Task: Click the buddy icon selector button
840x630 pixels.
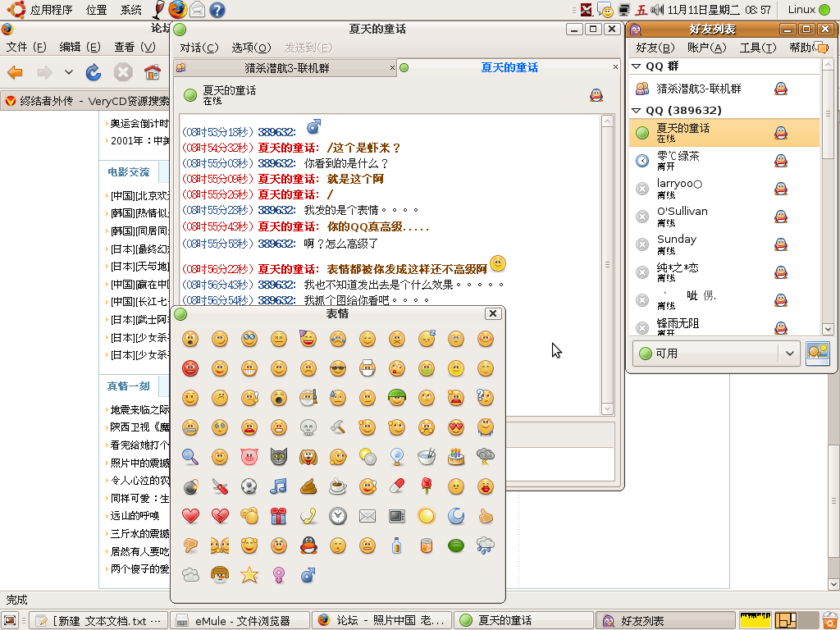Action: (818, 354)
